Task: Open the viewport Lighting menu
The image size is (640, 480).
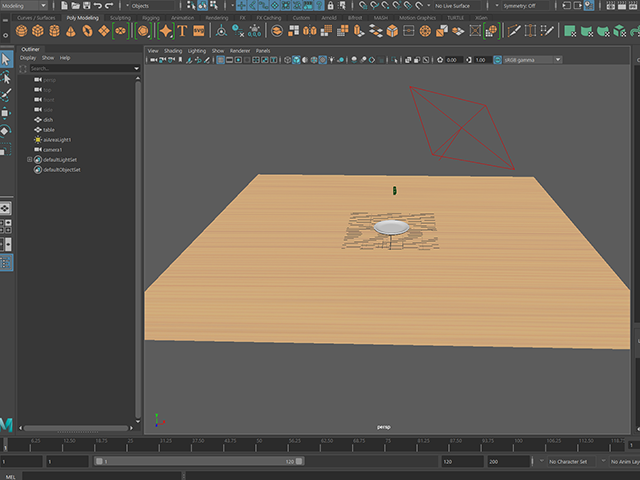Action: pyautogui.click(x=197, y=51)
